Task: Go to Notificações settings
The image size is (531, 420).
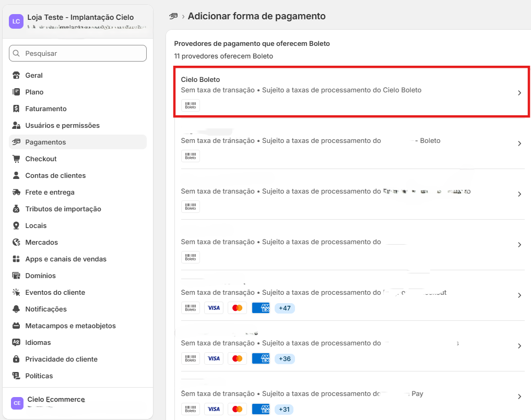Action: click(x=78, y=309)
